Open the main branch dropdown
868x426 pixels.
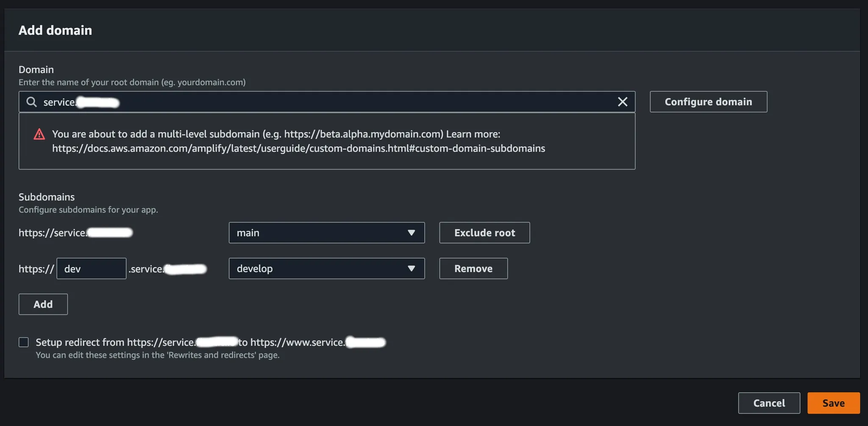326,233
